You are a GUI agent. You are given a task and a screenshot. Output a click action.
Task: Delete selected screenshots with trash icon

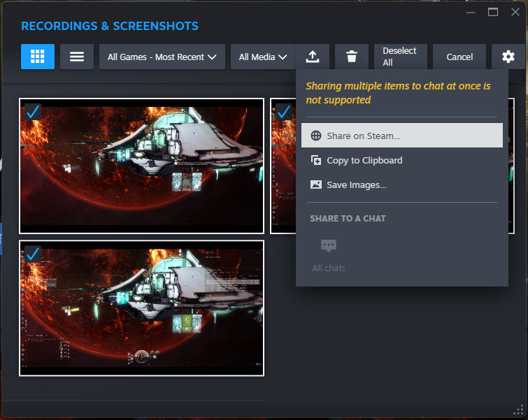point(352,57)
